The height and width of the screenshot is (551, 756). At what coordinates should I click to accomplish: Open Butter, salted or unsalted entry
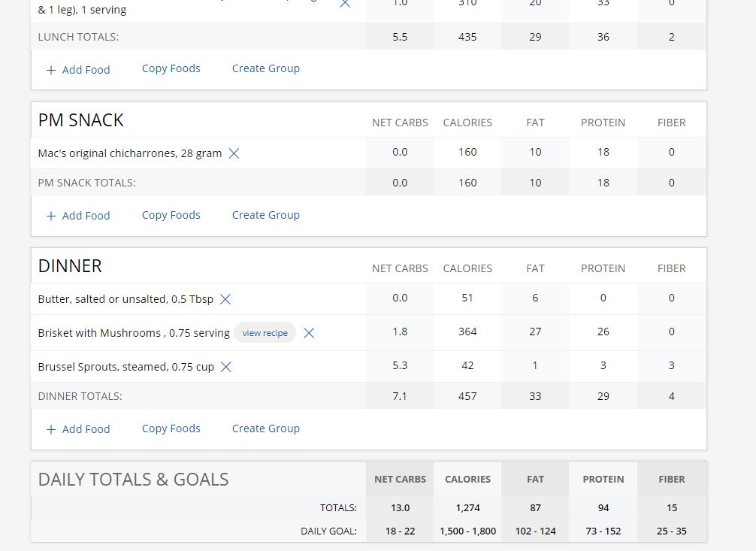click(125, 299)
